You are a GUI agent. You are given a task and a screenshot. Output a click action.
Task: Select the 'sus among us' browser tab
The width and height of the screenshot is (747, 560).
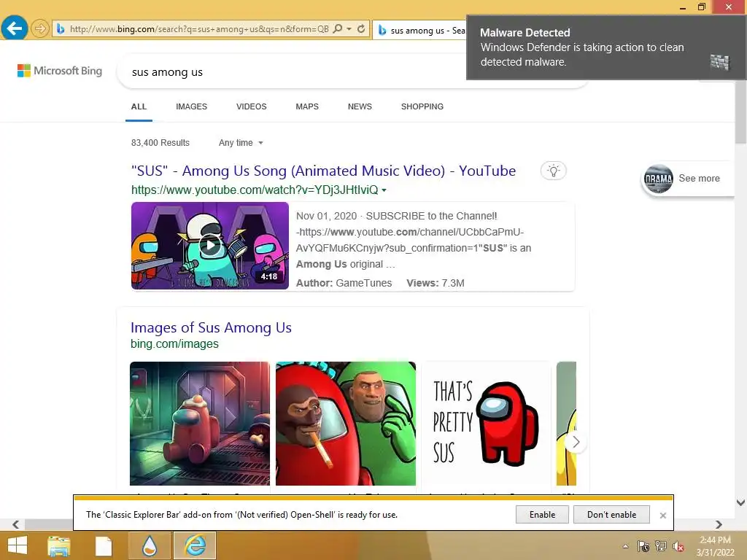pos(419,30)
